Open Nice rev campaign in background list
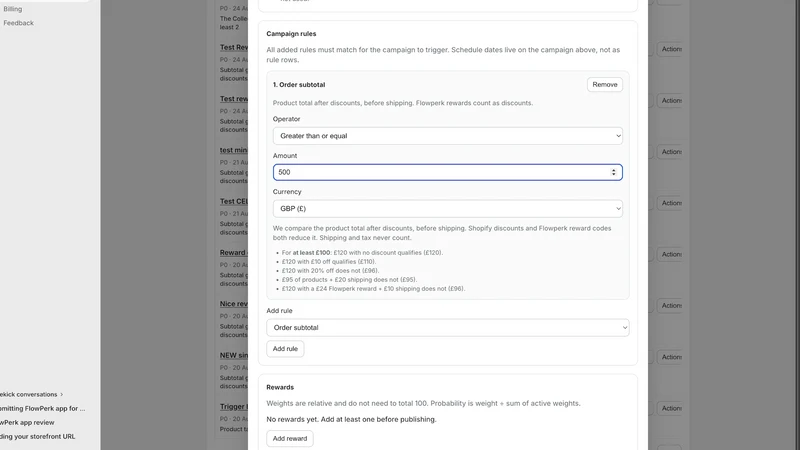This screenshot has height=450, width=800. tap(234, 304)
